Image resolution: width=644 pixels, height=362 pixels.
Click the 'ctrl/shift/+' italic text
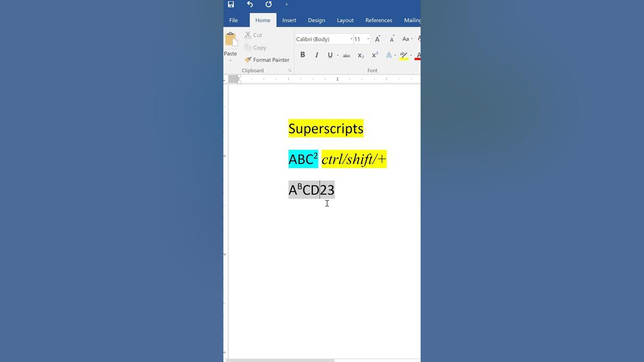(x=354, y=159)
